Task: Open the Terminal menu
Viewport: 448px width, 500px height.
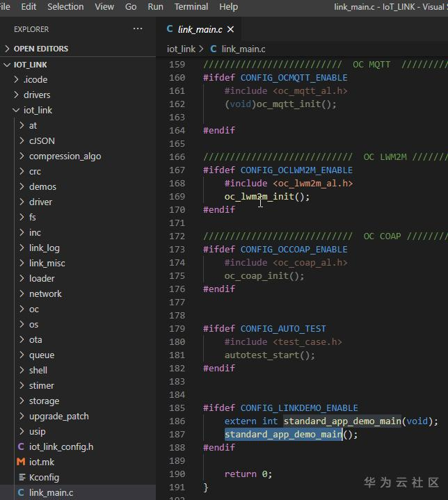Action: pyautogui.click(x=191, y=7)
